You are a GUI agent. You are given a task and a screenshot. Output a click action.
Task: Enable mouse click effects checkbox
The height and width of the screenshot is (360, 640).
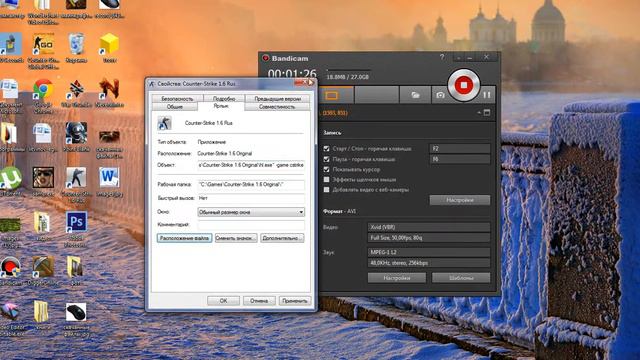326,180
